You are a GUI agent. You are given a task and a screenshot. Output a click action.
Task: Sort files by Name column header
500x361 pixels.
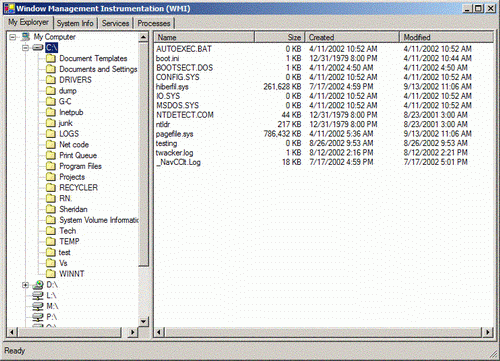[x=204, y=37]
